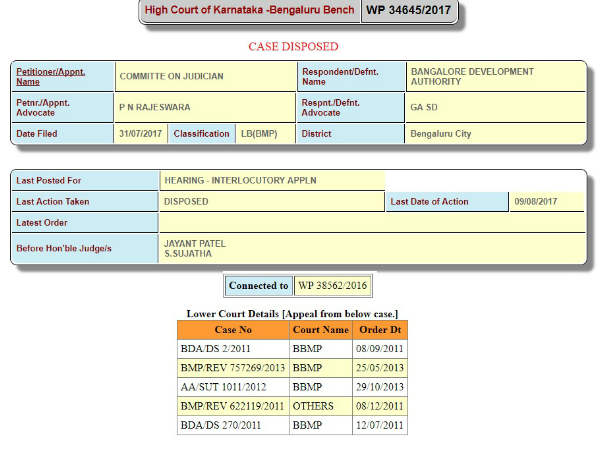Click the Last Action Taken label
The height and width of the screenshot is (450, 600).
pyautogui.click(x=53, y=202)
